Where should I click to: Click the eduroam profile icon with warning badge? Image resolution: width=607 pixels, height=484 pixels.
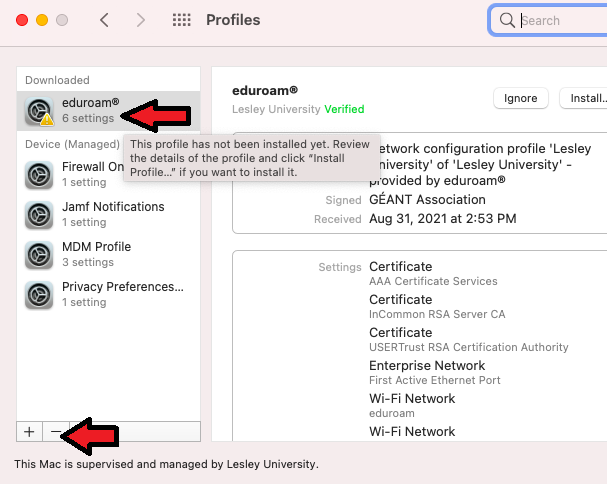coord(39,112)
